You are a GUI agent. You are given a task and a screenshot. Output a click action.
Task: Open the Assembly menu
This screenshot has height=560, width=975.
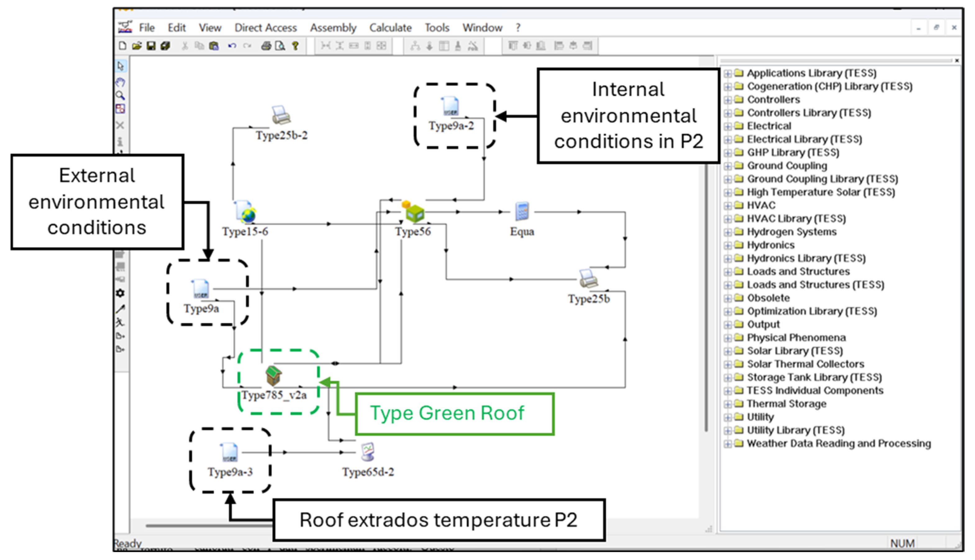pyautogui.click(x=333, y=28)
